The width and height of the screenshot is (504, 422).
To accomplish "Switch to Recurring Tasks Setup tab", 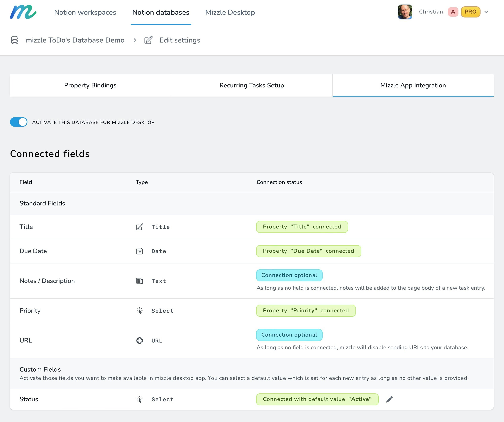I will tap(252, 85).
